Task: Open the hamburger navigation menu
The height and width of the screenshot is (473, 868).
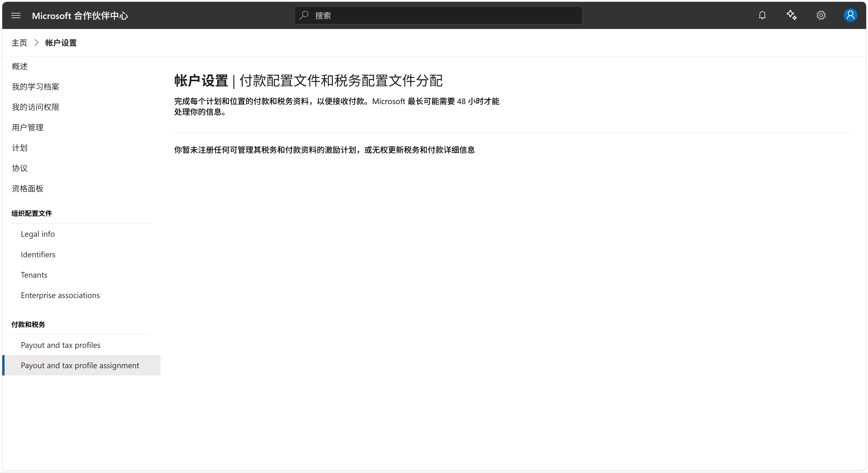Action: (x=16, y=16)
